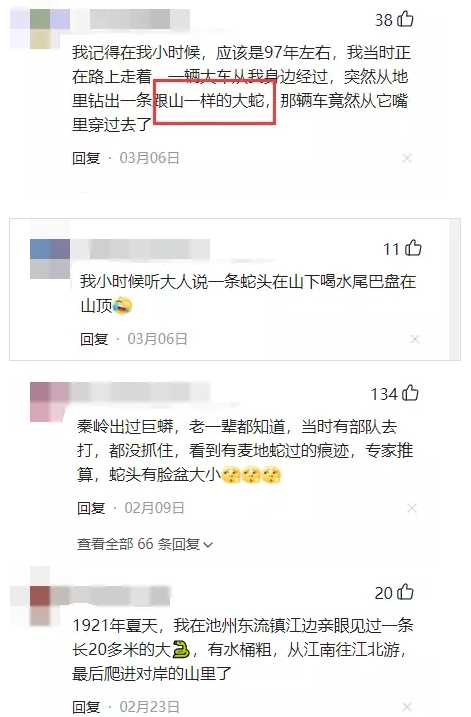Reply to the 02月09日 秦岭 comment
This screenshot has height=717, width=471.
[91, 508]
